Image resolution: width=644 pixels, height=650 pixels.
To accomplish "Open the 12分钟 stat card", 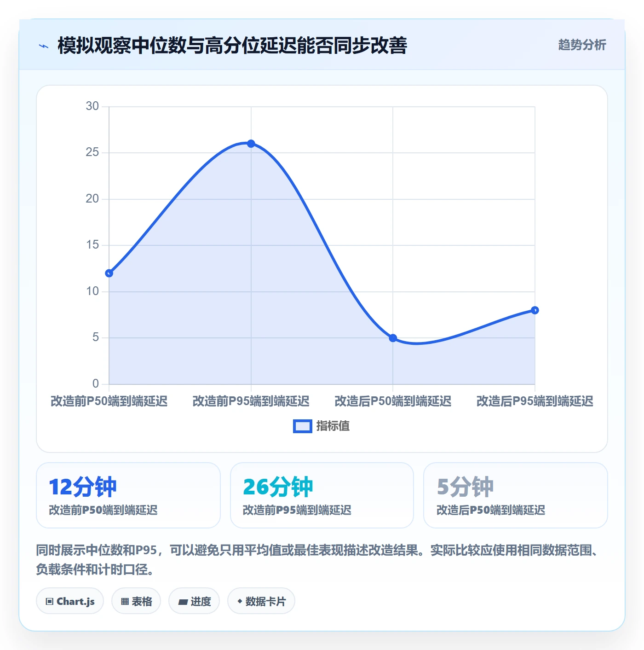I will tap(128, 495).
